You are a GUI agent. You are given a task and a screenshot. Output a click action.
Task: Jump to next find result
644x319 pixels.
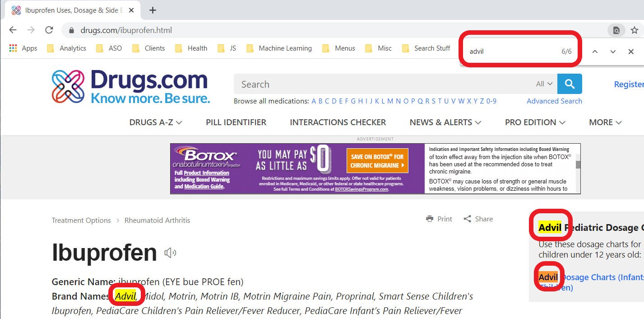(613, 52)
